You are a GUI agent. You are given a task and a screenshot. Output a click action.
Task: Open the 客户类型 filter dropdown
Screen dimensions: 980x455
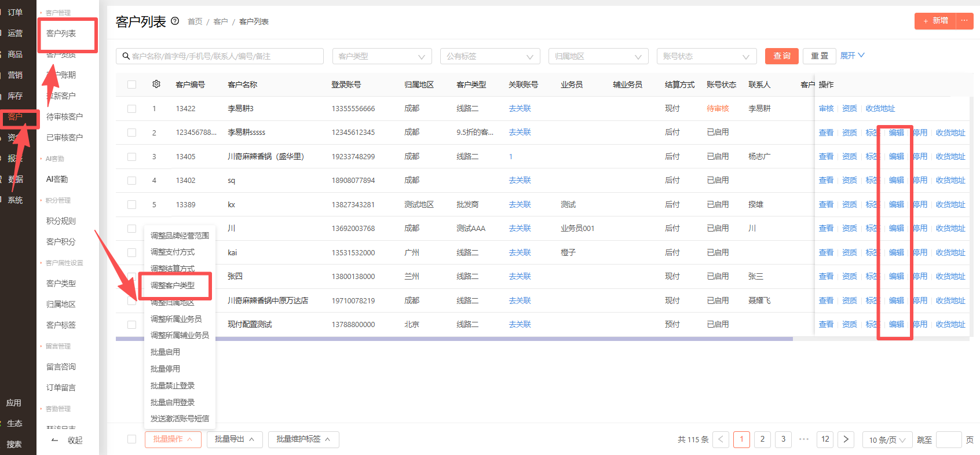(382, 56)
